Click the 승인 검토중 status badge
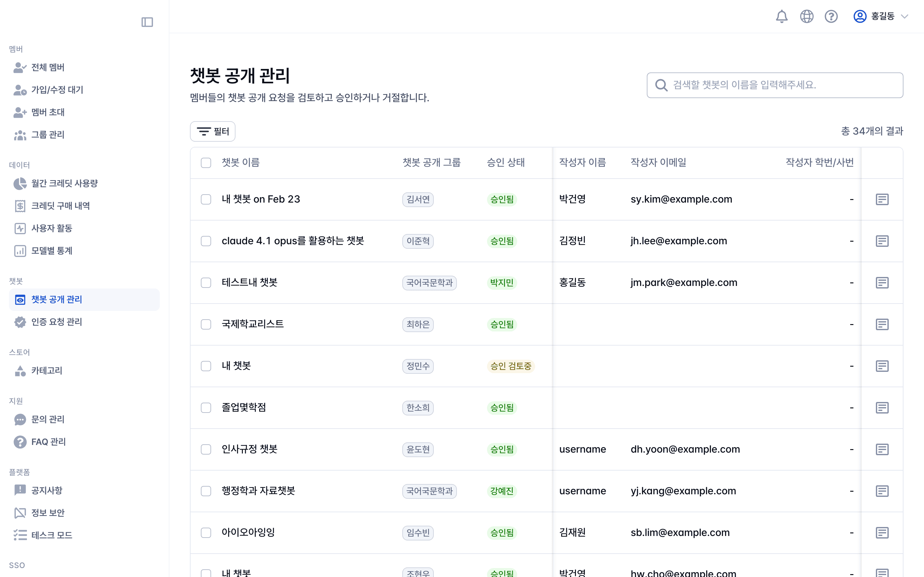The width and height of the screenshot is (924, 577). pyautogui.click(x=511, y=366)
